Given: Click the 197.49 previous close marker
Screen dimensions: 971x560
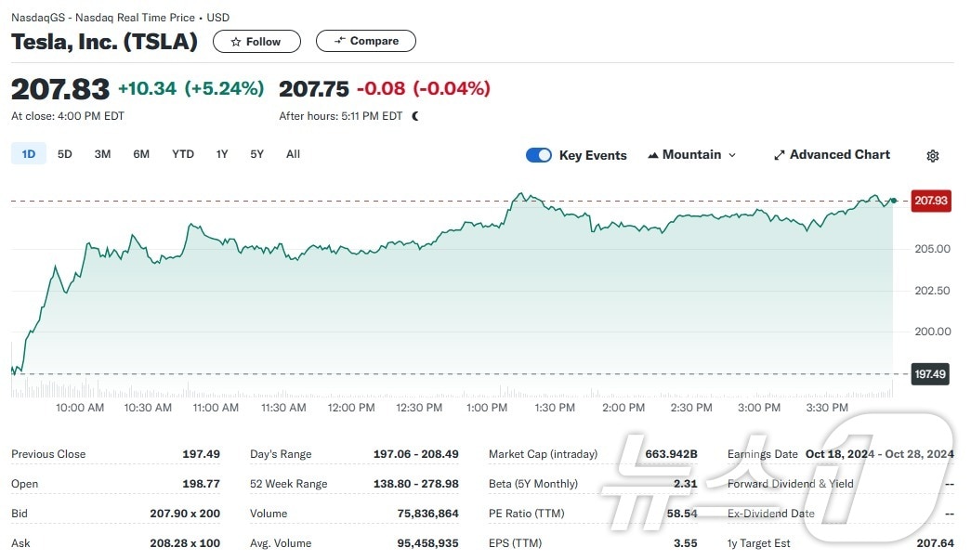Looking at the screenshot, I should click(930, 374).
